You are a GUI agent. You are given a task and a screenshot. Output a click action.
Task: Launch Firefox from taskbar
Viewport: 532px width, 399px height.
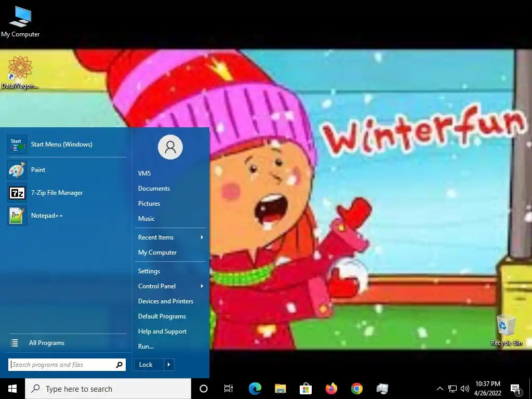pyautogui.click(x=331, y=389)
